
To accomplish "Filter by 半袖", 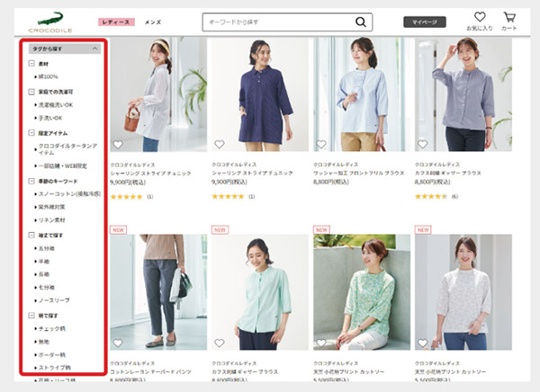I will 44,262.
